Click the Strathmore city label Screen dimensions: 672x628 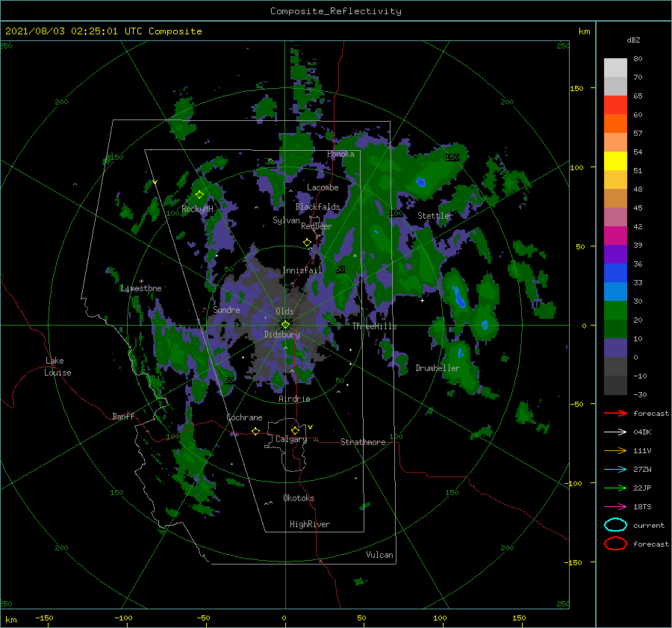363,442
